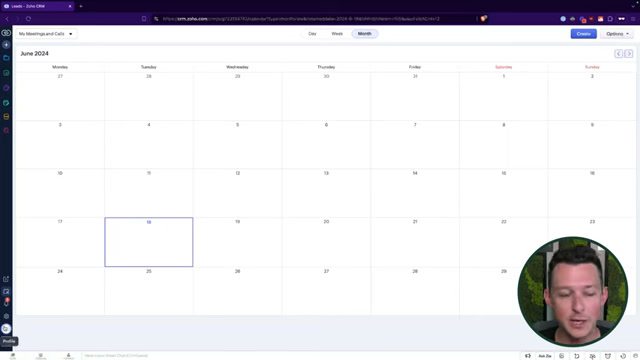Image resolution: width=640 pixels, height=360 pixels.
Task: Open the blue folder module icon in sidebar
Action: pos(6,58)
